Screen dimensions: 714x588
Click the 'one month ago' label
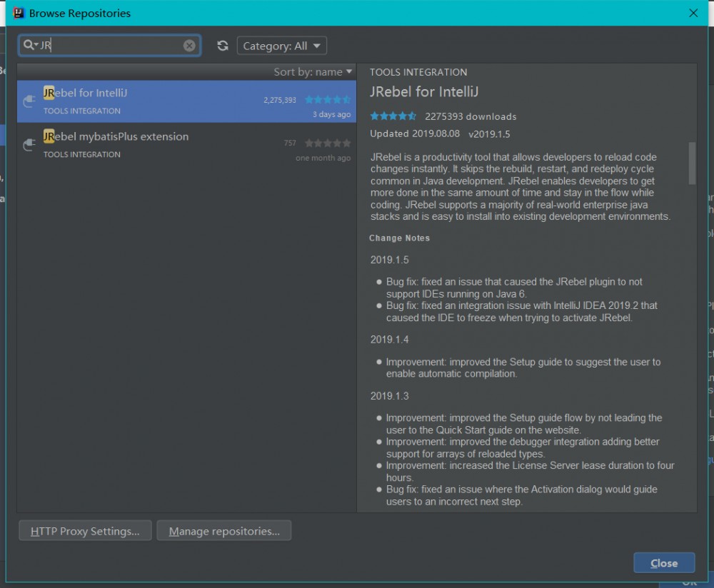click(x=323, y=158)
